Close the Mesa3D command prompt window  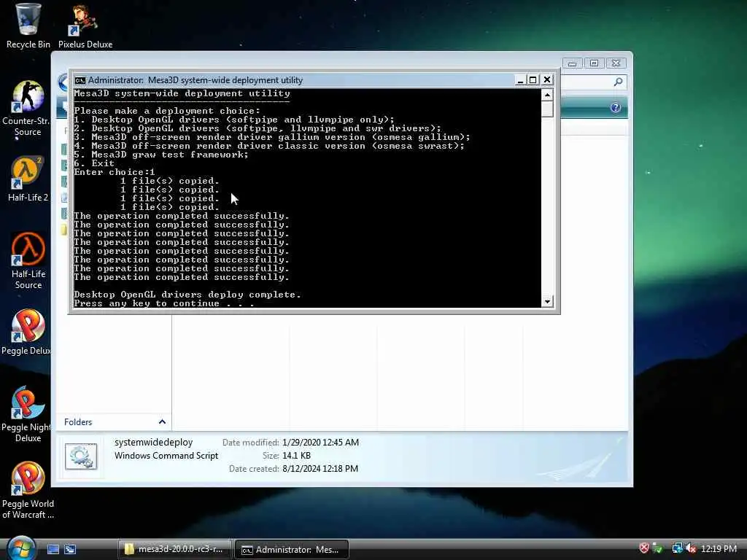coord(547,80)
